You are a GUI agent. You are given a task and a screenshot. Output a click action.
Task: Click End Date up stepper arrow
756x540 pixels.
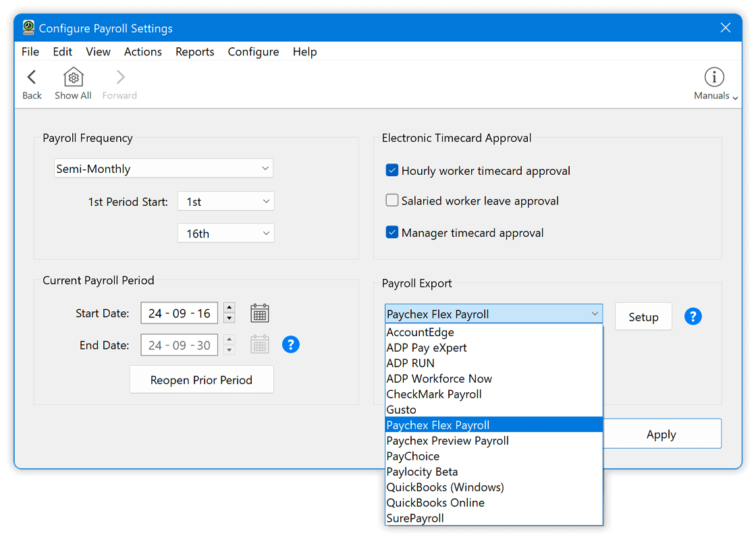pyautogui.click(x=230, y=340)
